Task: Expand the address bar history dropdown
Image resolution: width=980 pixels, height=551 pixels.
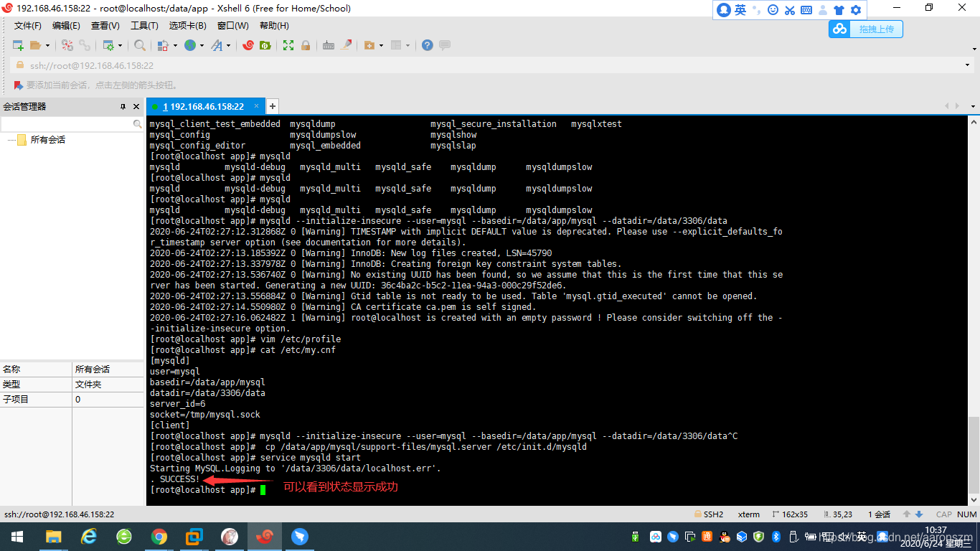Action: click(x=967, y=65)
